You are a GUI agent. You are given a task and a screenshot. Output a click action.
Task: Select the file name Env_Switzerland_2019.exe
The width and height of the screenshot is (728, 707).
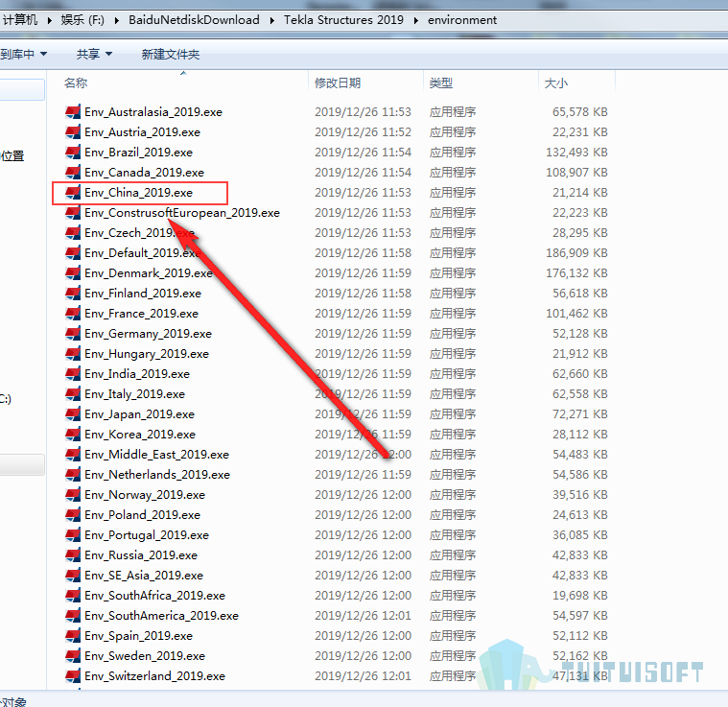coord(154,676)
